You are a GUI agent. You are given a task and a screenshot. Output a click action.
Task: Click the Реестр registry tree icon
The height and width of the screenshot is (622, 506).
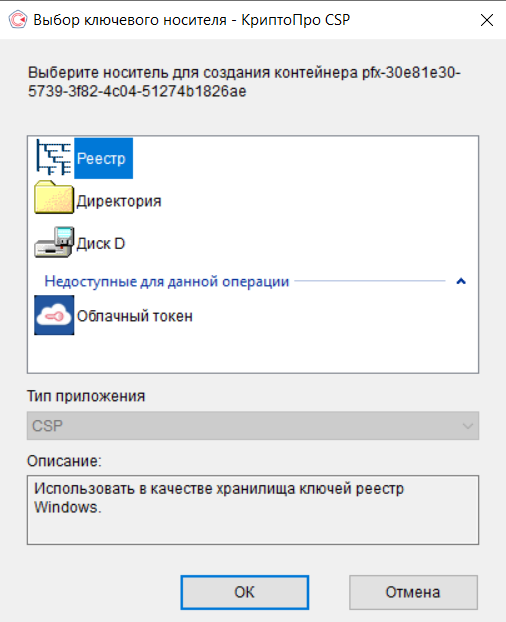(x=54, y=158)
